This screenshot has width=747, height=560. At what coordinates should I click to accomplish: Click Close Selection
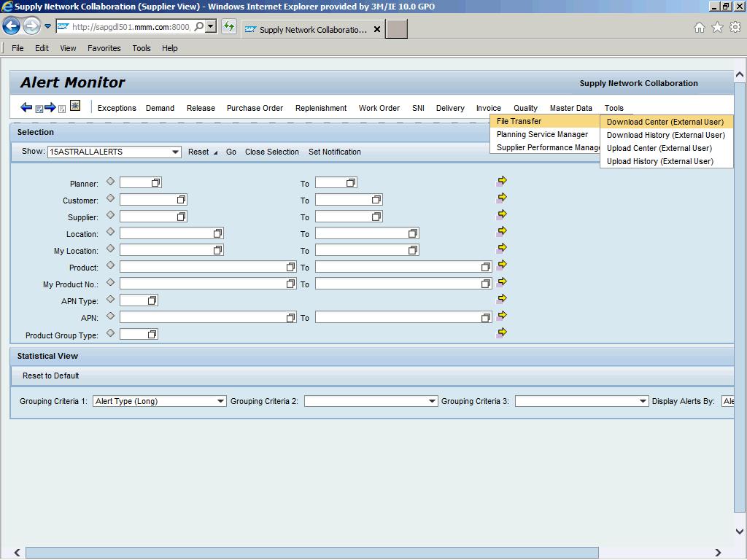pyautogui.click(x=272, y=152)
